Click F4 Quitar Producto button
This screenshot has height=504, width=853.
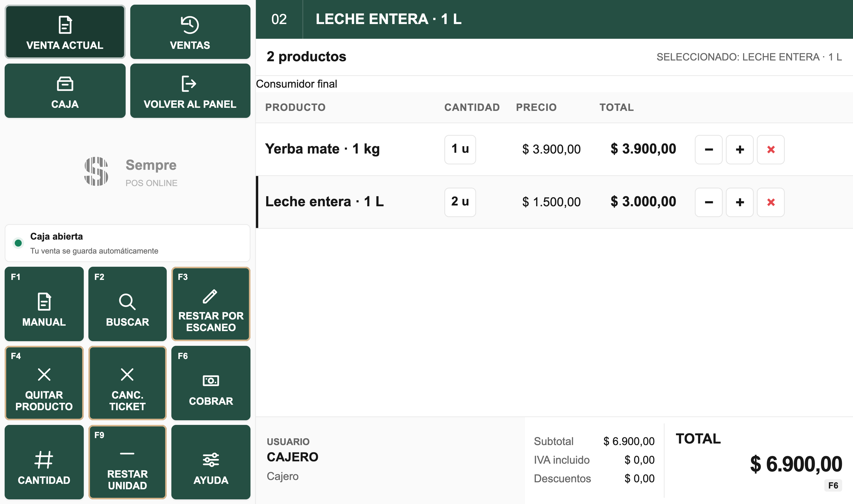pos(44,383)
